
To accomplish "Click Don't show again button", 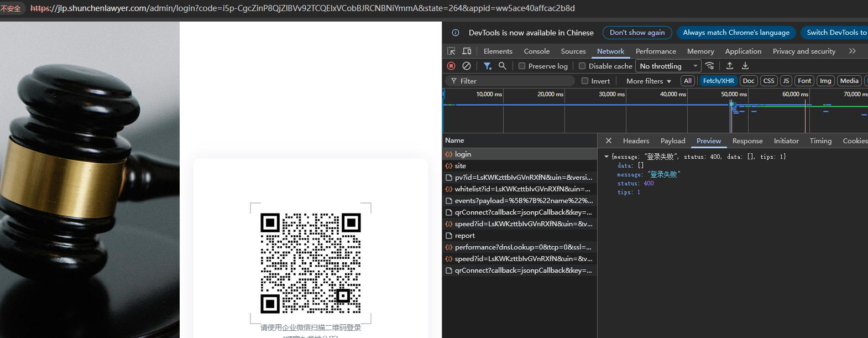I will [x=637, y=33].
